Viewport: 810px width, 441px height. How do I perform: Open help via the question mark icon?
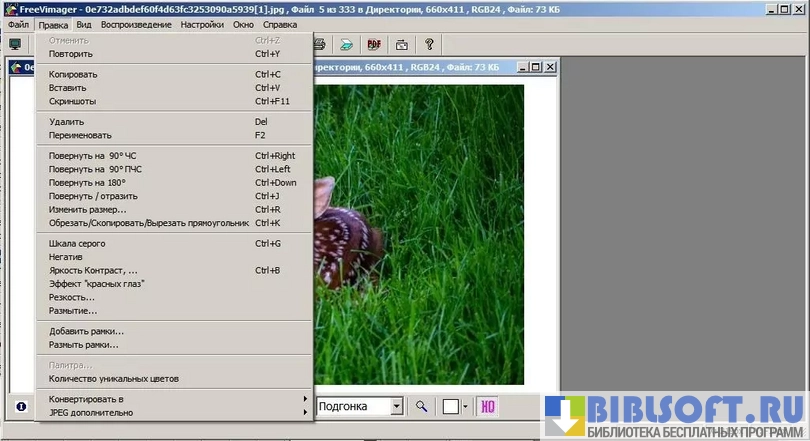(x=429, y=44)
